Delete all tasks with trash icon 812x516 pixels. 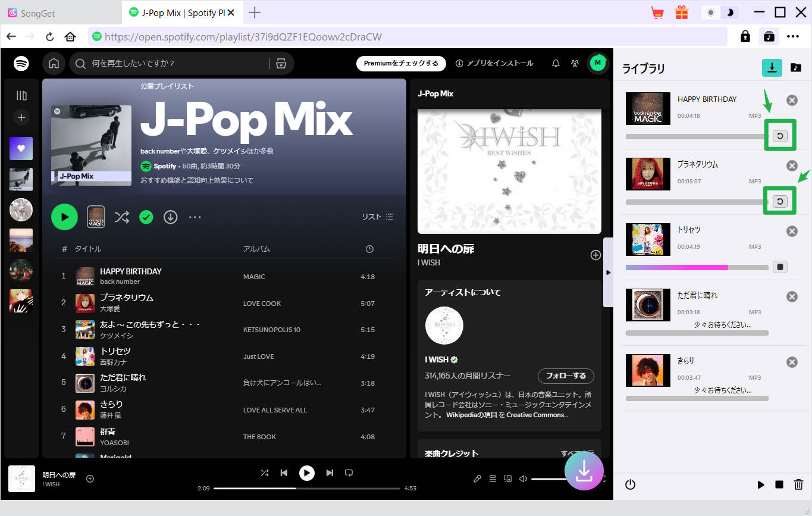click(798, 485)
